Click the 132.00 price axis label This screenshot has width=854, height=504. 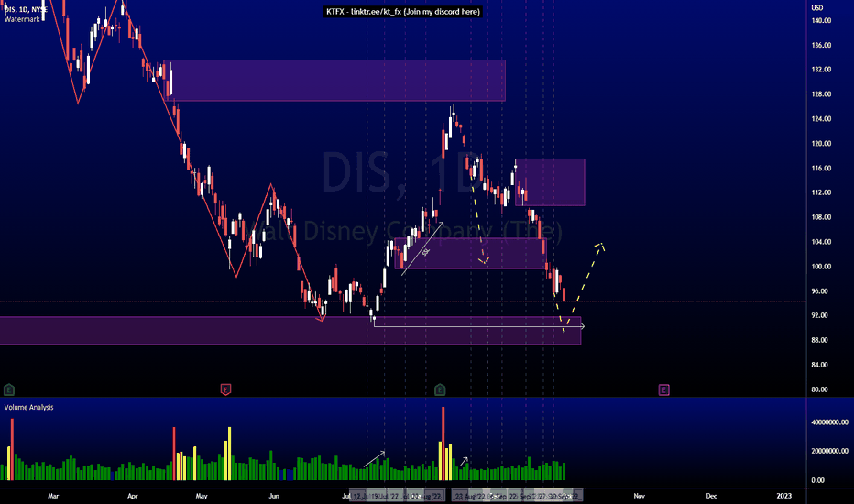pos(821,70)
